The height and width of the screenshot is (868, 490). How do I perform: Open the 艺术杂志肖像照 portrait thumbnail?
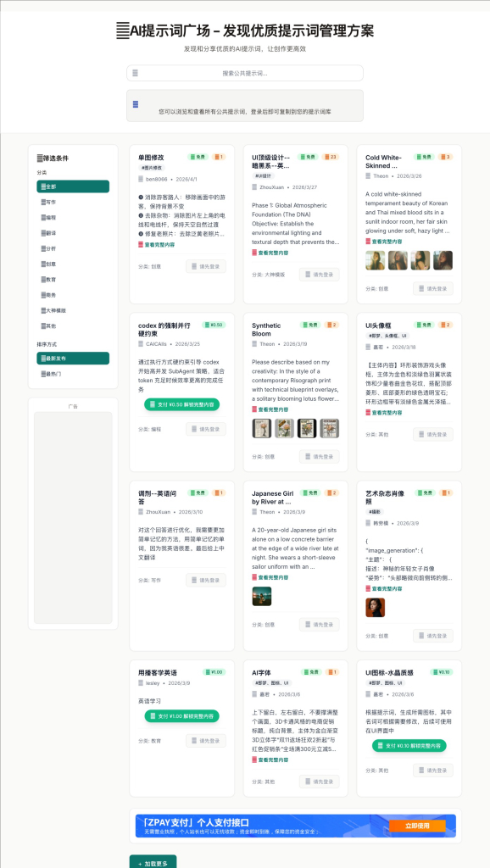click(376, 607)
